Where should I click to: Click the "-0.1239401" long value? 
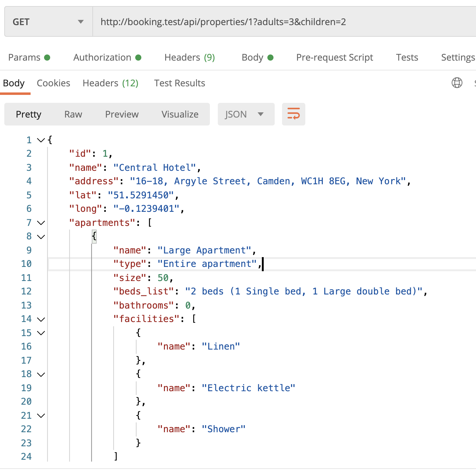point(146,209)
